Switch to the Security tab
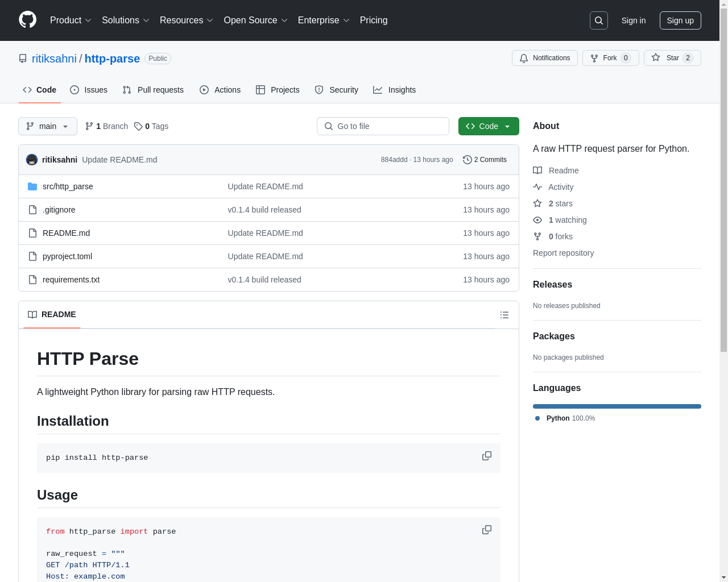The width and height of the screenshot is (728, 582). click(337, 90)
